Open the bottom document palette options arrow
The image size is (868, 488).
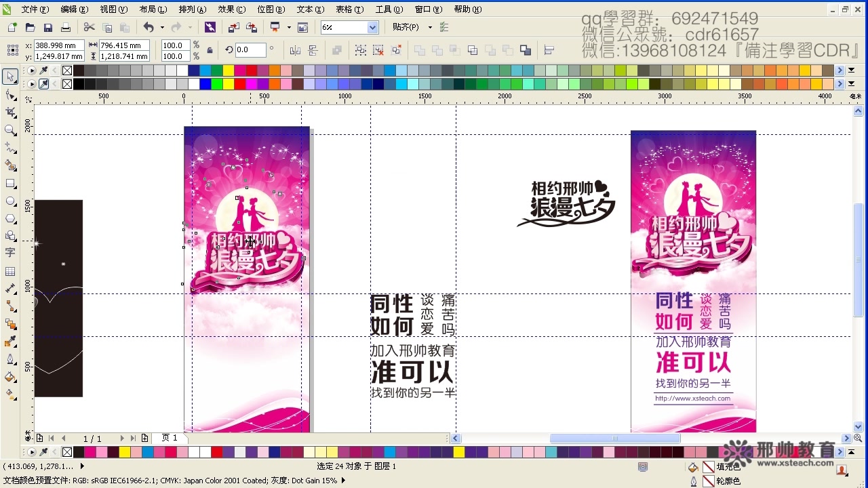31,452
